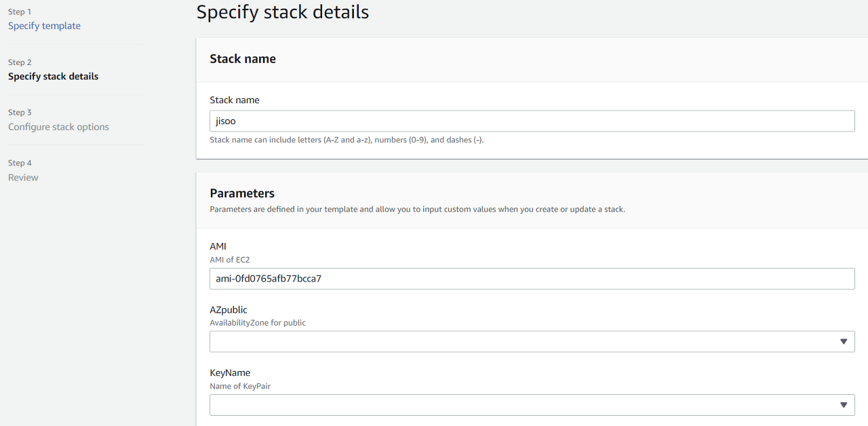
Task: Go back to Specify template step
Action: (x=44, y=26)
